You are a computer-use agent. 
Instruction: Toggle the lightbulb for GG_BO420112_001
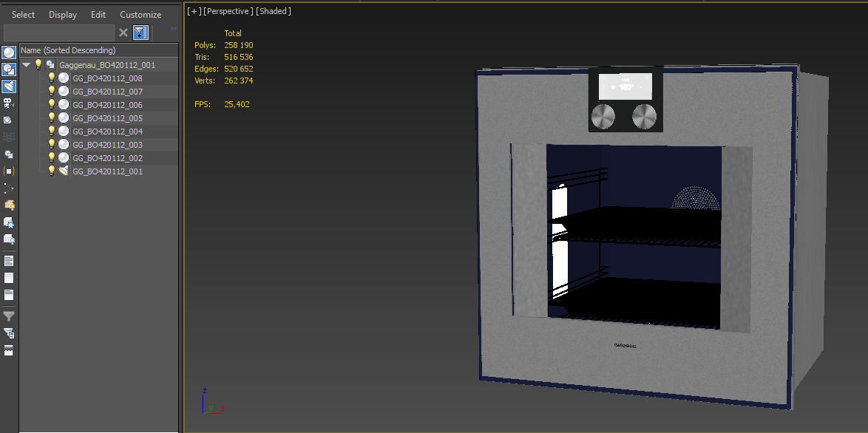pos(52,171)
